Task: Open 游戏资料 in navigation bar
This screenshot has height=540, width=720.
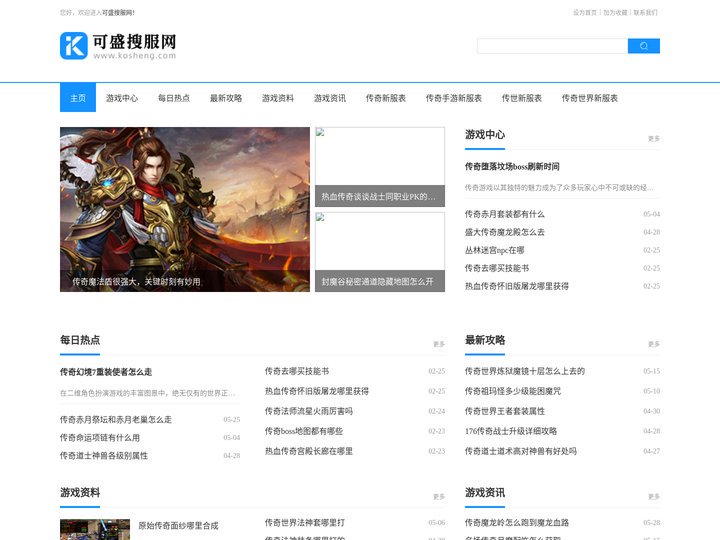Action: tap(277, 98)
